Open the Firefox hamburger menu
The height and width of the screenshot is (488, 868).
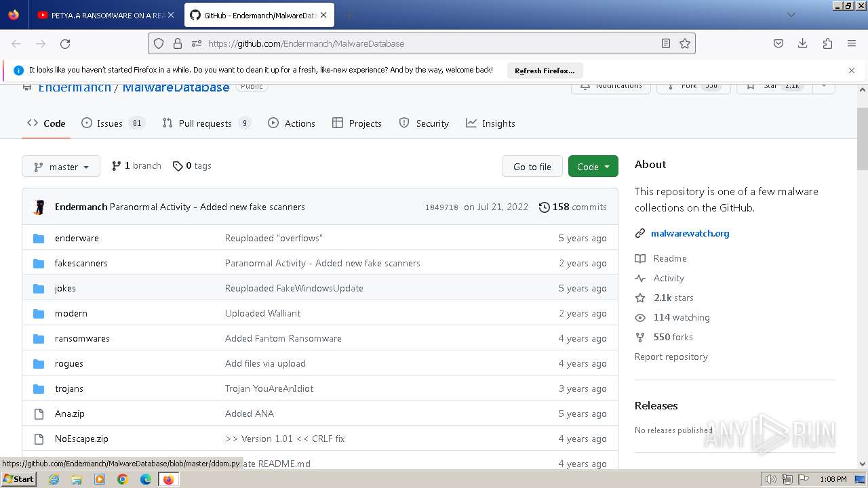852,43
